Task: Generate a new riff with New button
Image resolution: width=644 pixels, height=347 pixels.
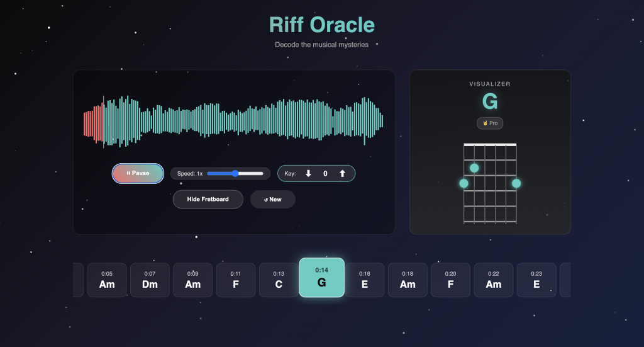Action: click(273, 199)
